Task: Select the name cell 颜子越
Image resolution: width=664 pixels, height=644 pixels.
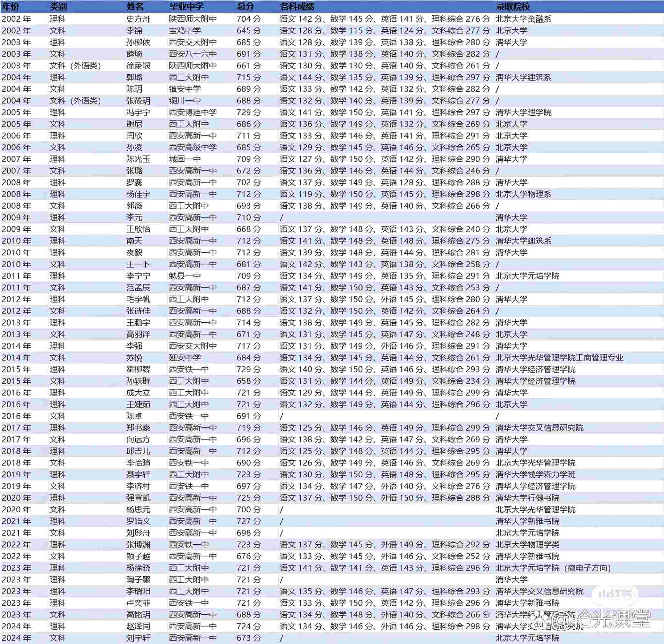Action: click(x=138, y=556)
